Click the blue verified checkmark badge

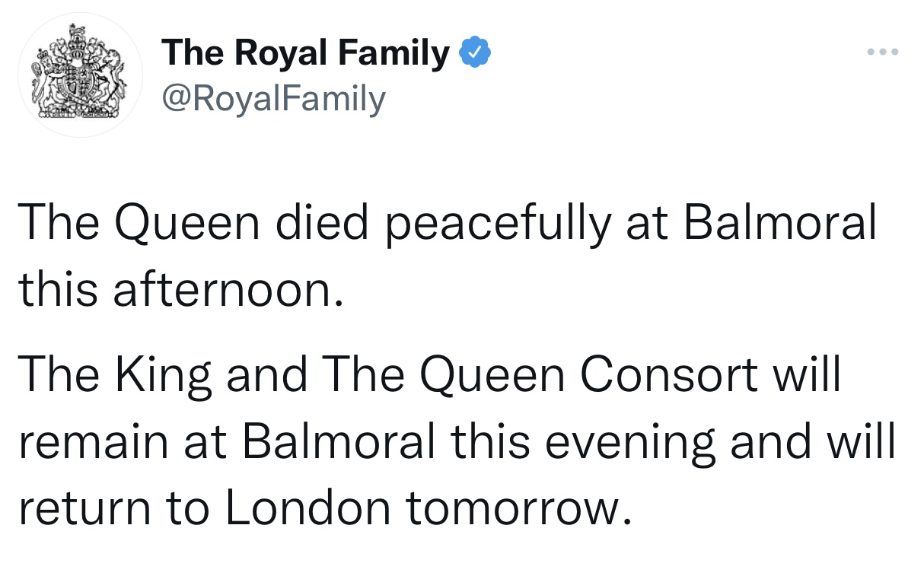(476, 53)
